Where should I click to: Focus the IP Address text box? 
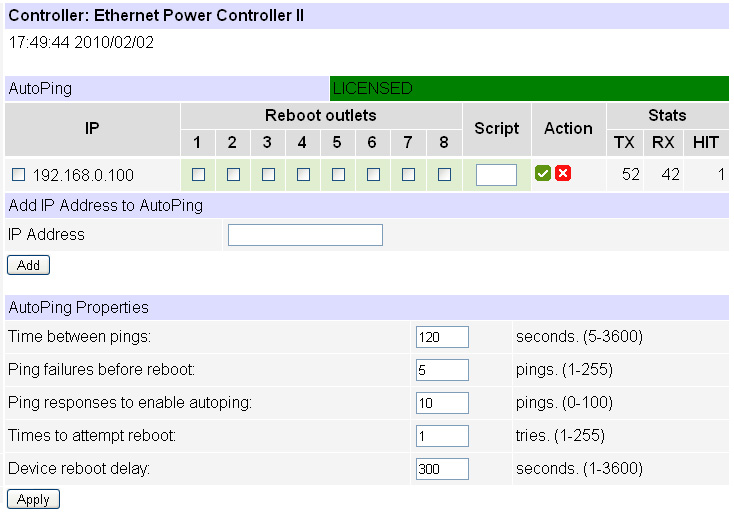pyautogui.click(x=305, y=235)
